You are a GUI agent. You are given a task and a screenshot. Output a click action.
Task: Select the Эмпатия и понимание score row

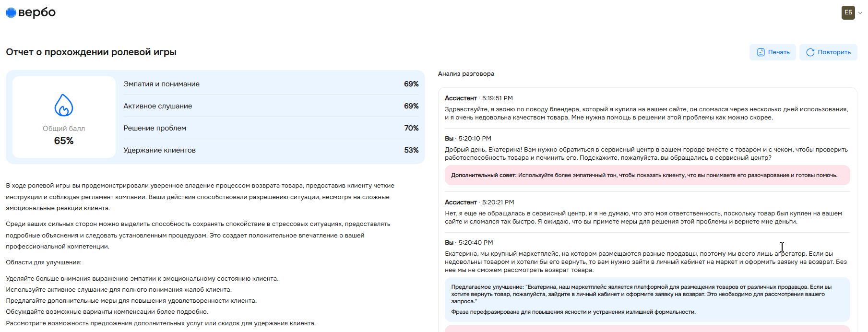(271, 84)
